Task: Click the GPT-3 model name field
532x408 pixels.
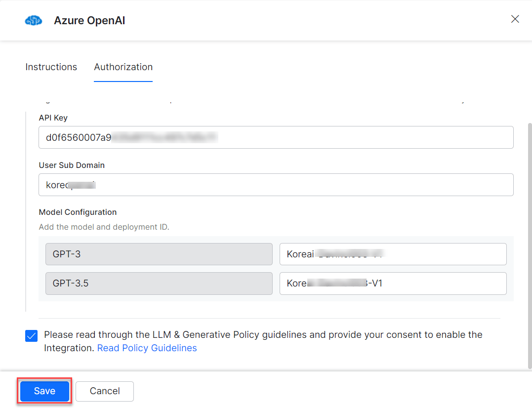Action: pyautogui.click(x=159, y=254)
